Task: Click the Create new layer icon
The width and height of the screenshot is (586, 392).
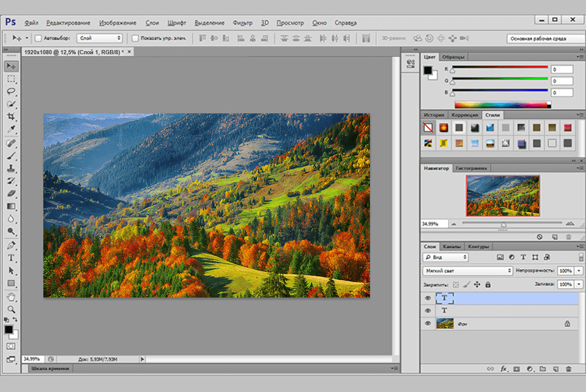Action: 556,369
